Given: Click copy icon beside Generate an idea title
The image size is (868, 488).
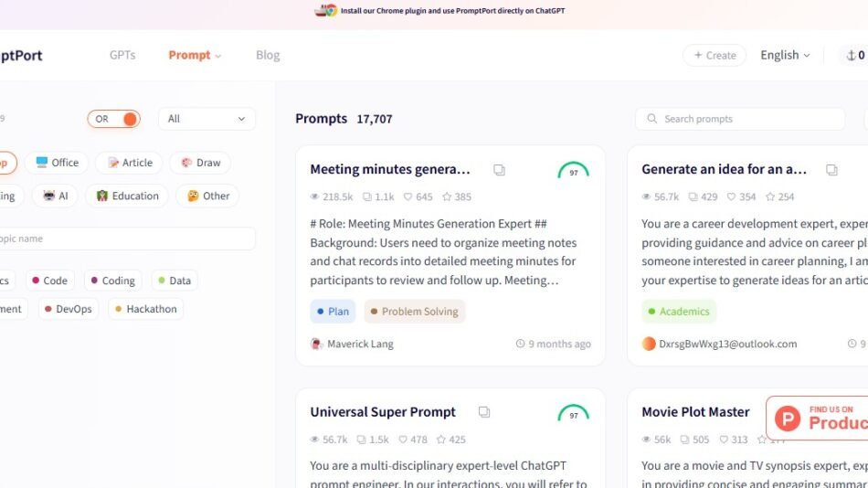Looking at the screenshot, I should 831,170.
